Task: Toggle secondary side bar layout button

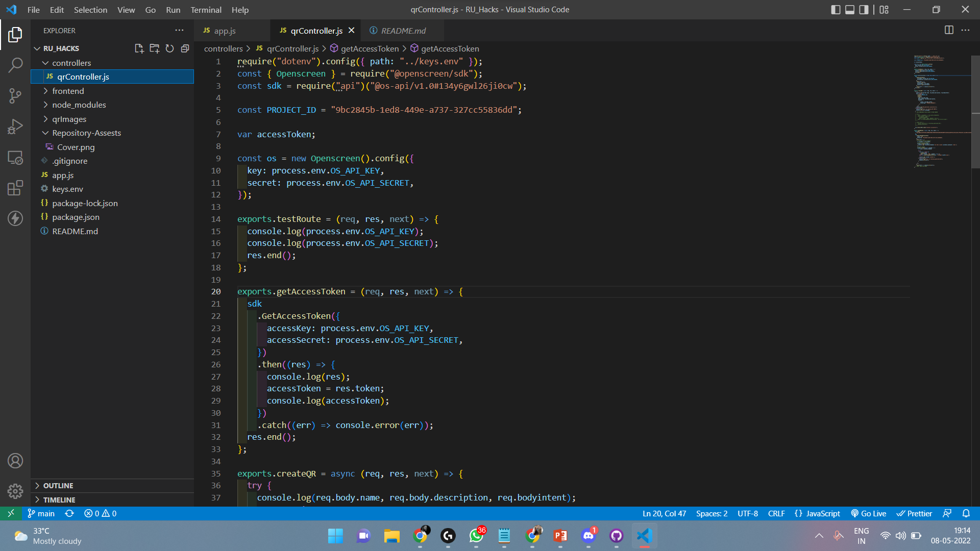Action: pyautogui.click(x=864, y=10)
